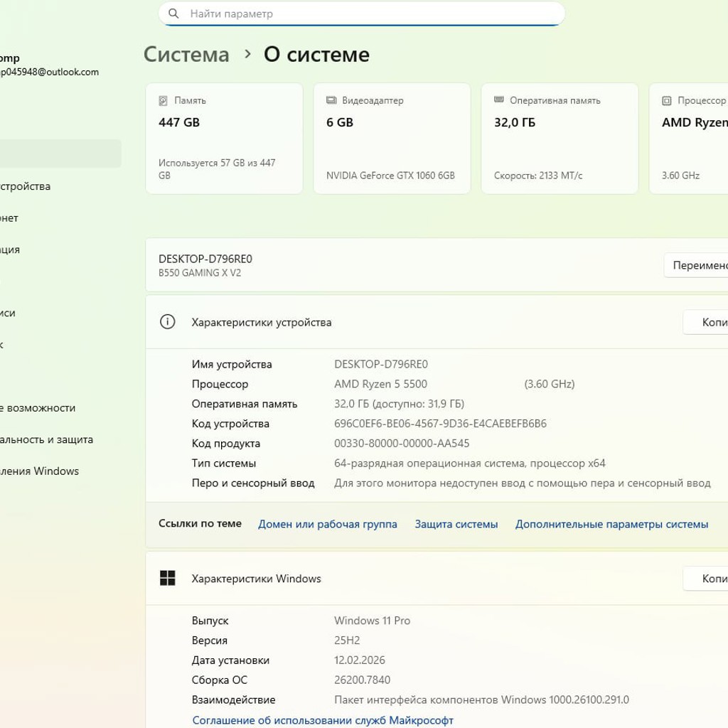Click "Windows 11 Pro" edition value

click(x=372, y=620)
